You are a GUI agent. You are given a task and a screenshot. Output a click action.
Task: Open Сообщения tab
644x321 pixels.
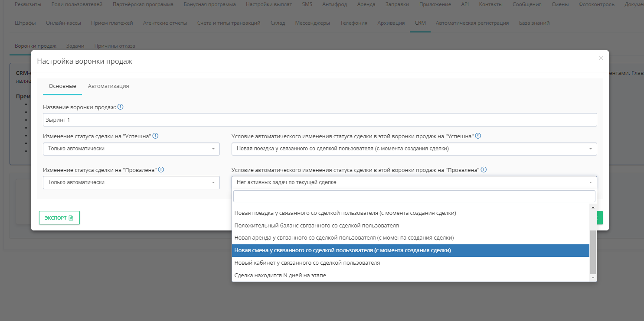527,4
